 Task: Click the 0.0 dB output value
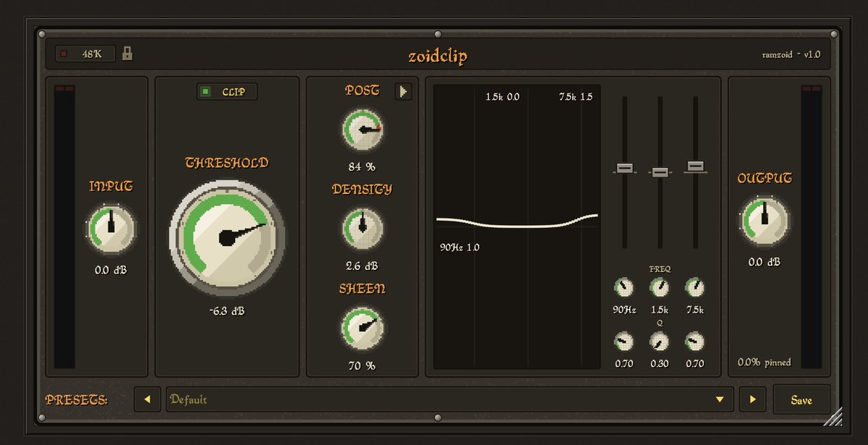click(765, 262)
